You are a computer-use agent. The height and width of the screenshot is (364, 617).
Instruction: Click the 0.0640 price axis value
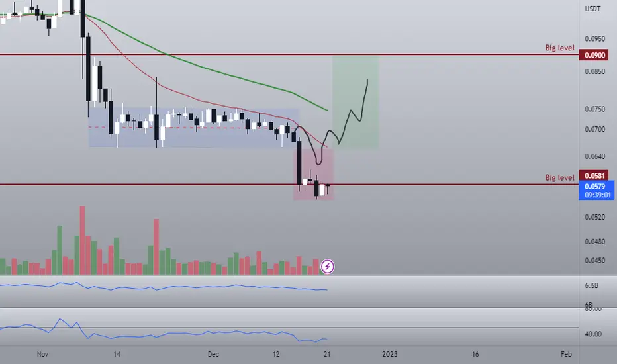pyautogui.click(x=594, y=156)
